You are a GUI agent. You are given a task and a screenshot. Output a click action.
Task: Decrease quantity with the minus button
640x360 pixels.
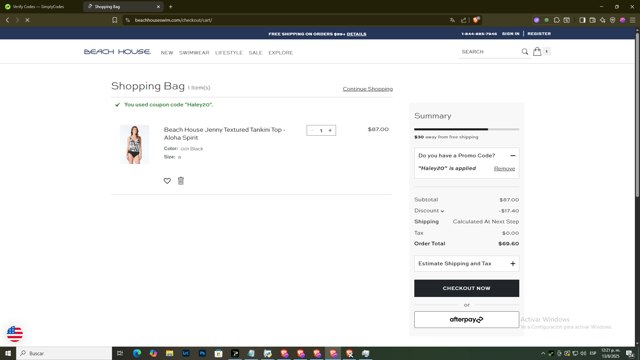coord(312,131)
